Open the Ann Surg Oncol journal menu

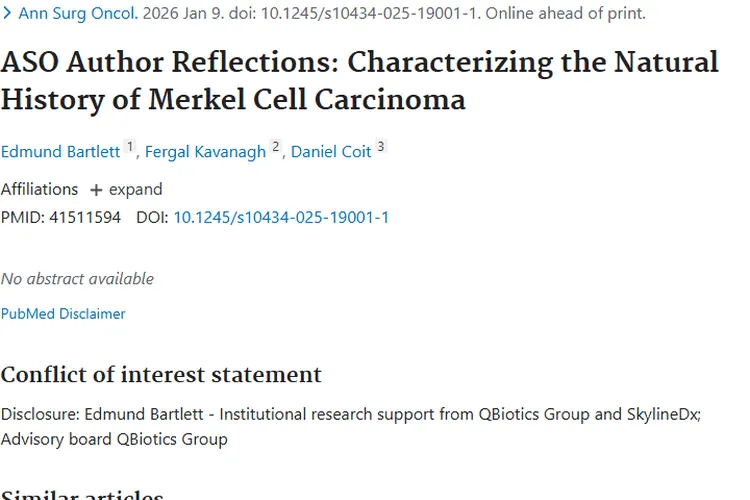point(78,14)
